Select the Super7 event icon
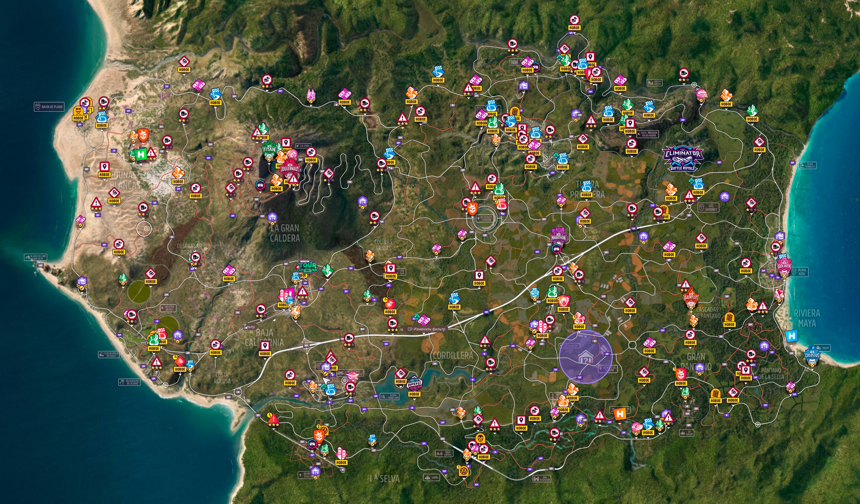The width and height of the screenshot is (860, 504). [414, 384]
